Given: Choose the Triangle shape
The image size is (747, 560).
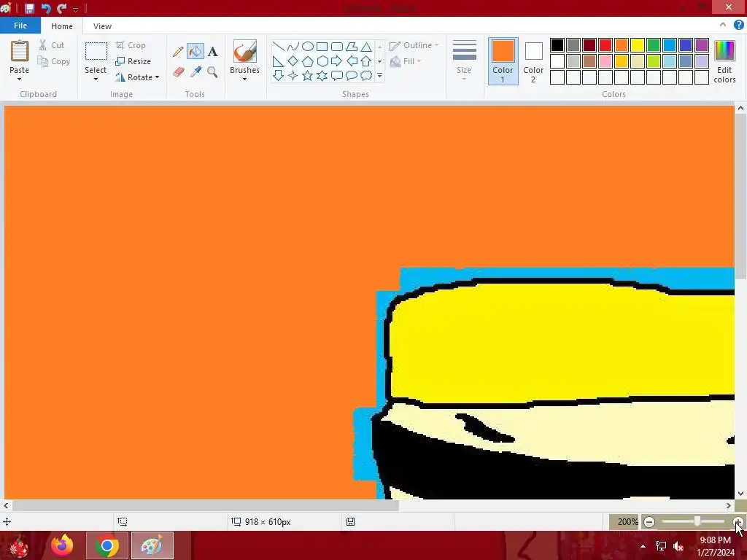Looking at the screenshot, I should [x=366, y=46].
